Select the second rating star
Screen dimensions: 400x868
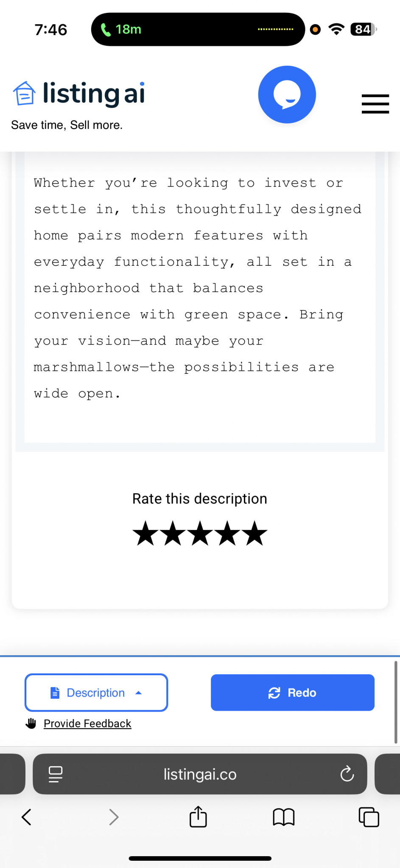[173, 533]
